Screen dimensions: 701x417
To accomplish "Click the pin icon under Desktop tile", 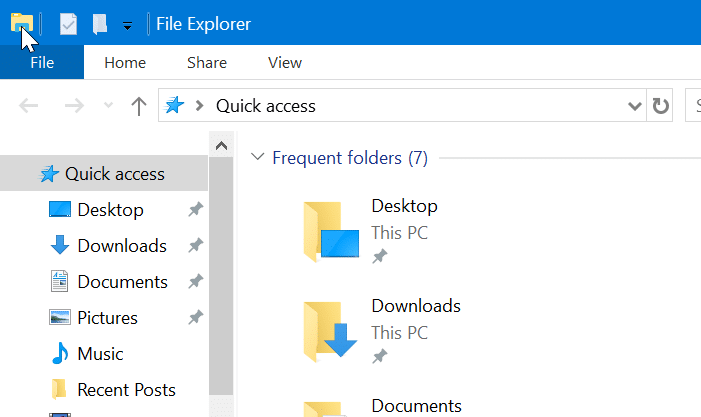I will click(380, 256).
